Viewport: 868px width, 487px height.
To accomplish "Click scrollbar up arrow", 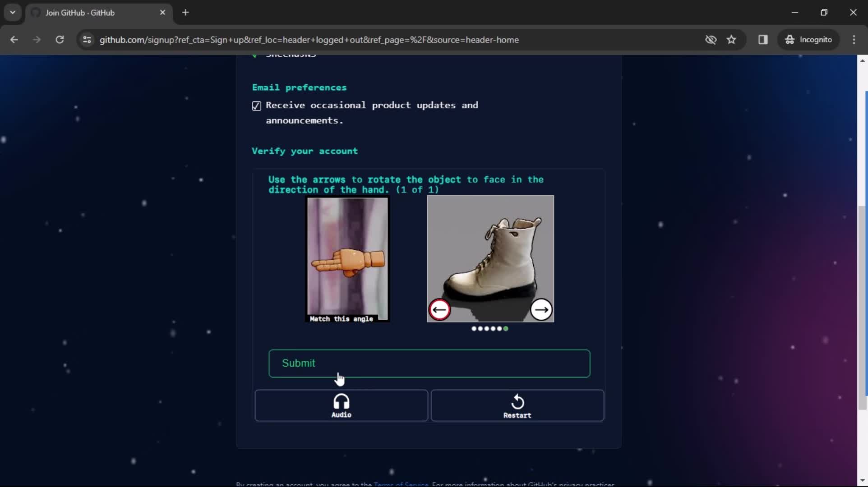I will coord(862,60).
